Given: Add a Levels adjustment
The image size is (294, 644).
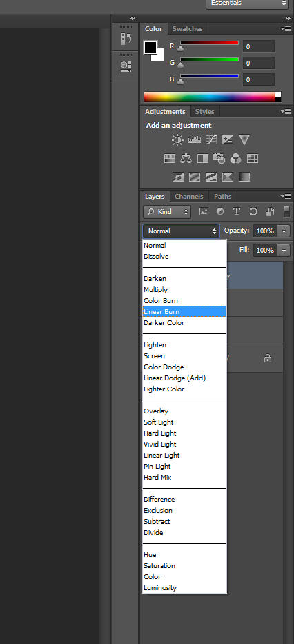Looking at the screenshot, I should [194, 139].
